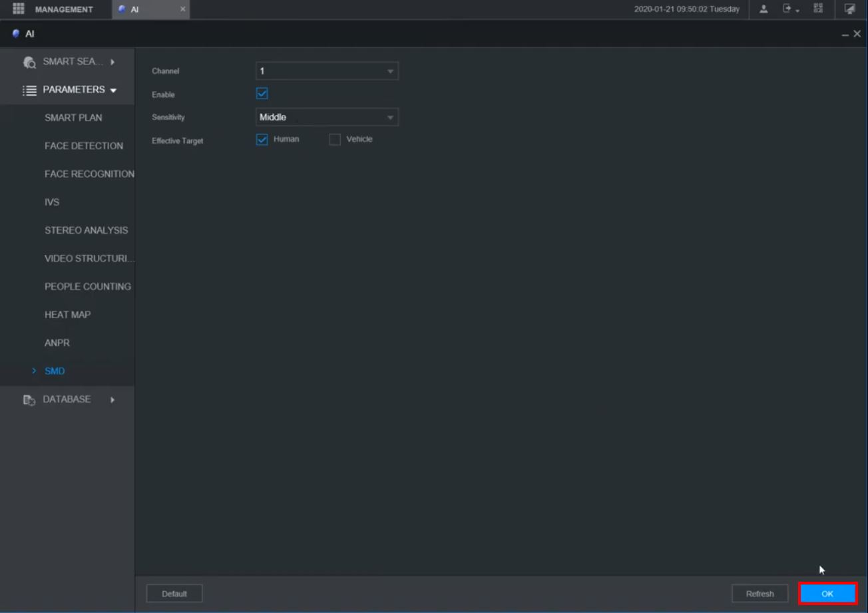868x613 pixels.
Task: Click the Refresh button
Action: (x=759, y=594)
